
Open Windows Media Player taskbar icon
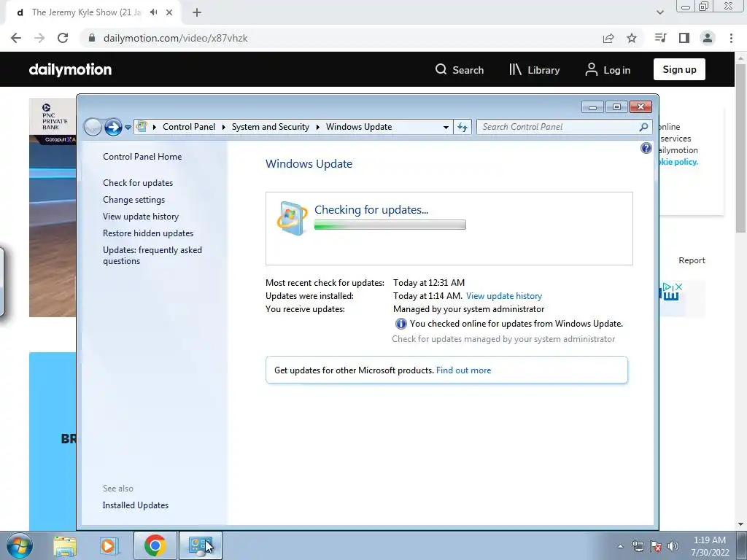coord(109,545)
